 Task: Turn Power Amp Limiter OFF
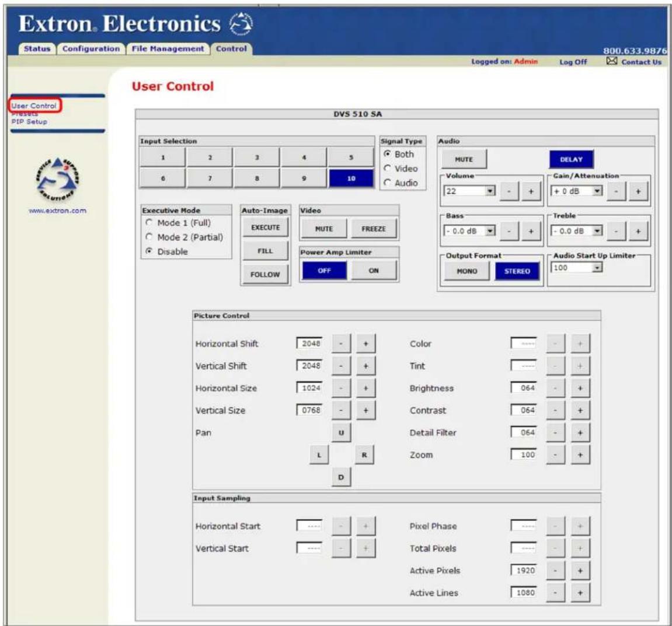325,271
